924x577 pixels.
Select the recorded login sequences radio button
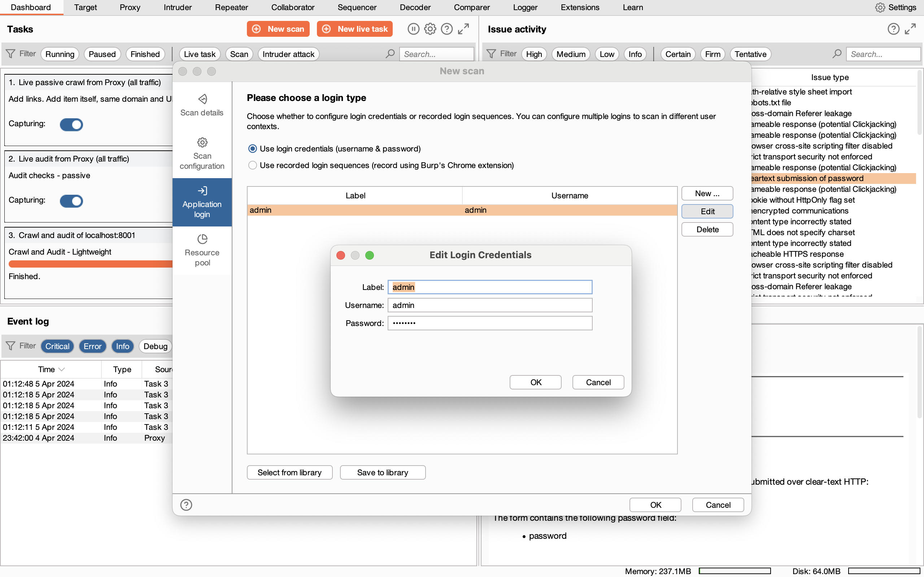click(252, 165)
